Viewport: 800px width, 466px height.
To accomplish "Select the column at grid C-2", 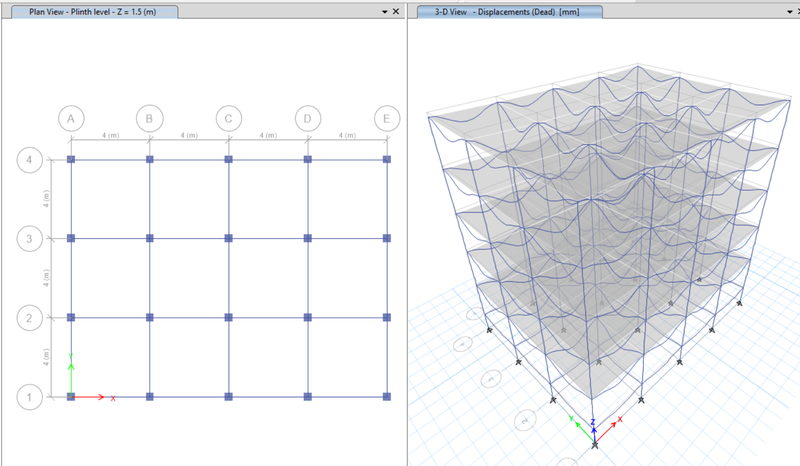I will (229, 317).
